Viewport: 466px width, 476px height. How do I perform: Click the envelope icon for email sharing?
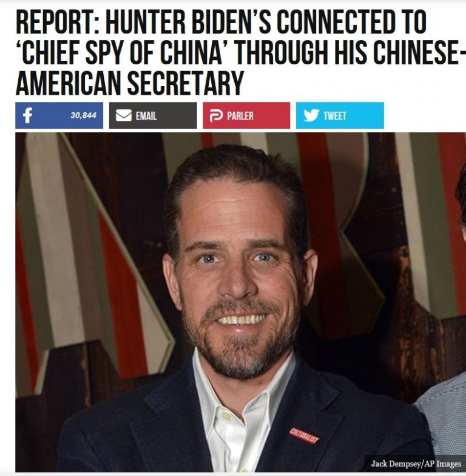pyautogui.click(x=124, y=115)
